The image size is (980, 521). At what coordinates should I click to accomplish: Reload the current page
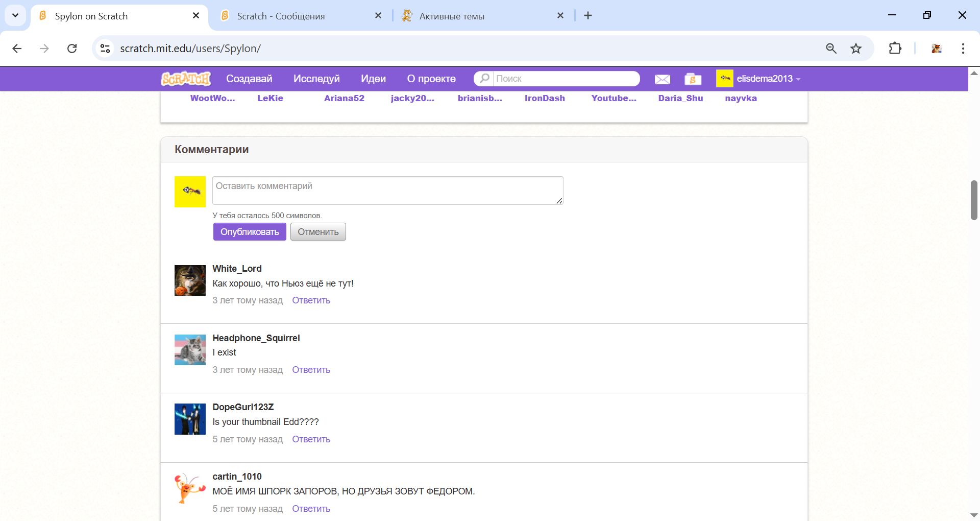coord(72,49)
